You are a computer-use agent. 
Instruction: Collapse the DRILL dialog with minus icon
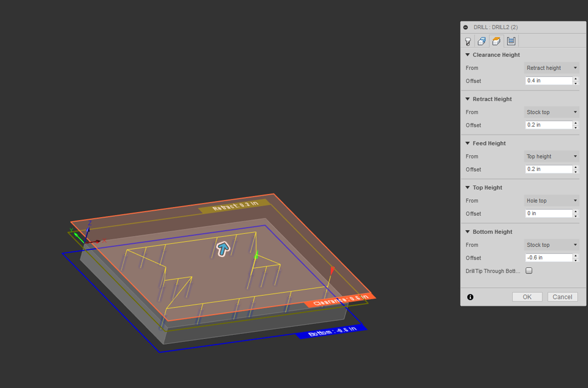click(466, 27)
